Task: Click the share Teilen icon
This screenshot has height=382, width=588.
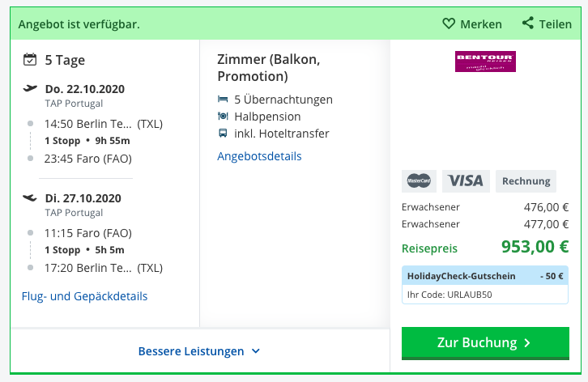Action: tap(527, 23)
